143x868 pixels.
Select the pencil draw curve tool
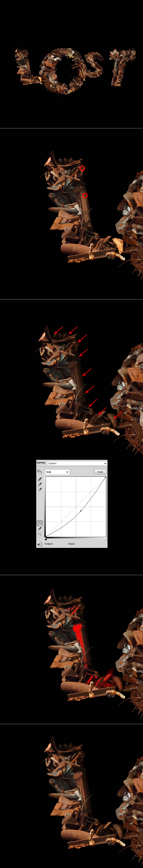tap(40, 529)
